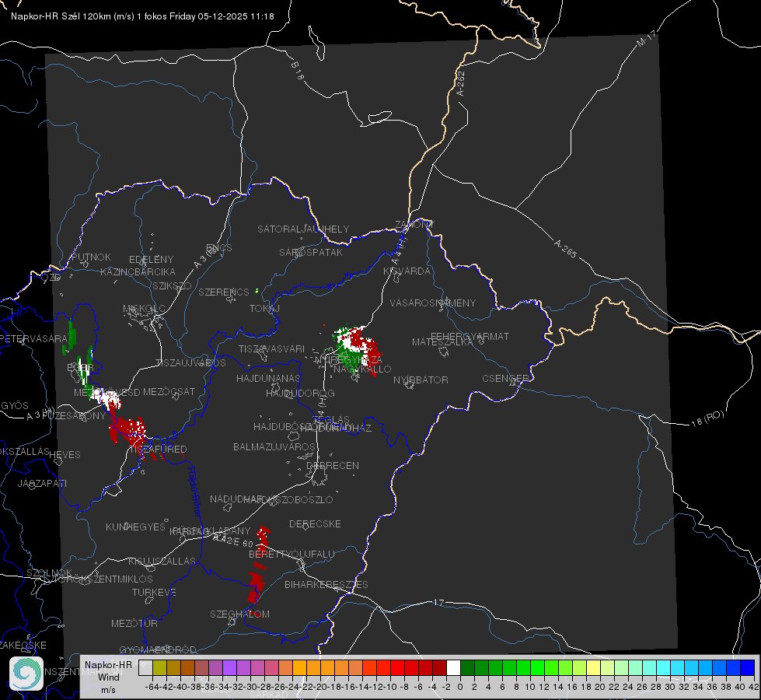Click the HAJDÚDOROG label
761x700 pixels.
pos(300,393)
